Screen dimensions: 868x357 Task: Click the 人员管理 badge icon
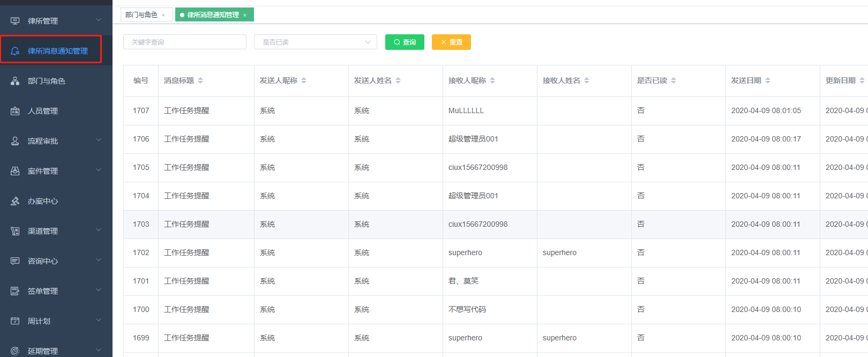point(15,111)
